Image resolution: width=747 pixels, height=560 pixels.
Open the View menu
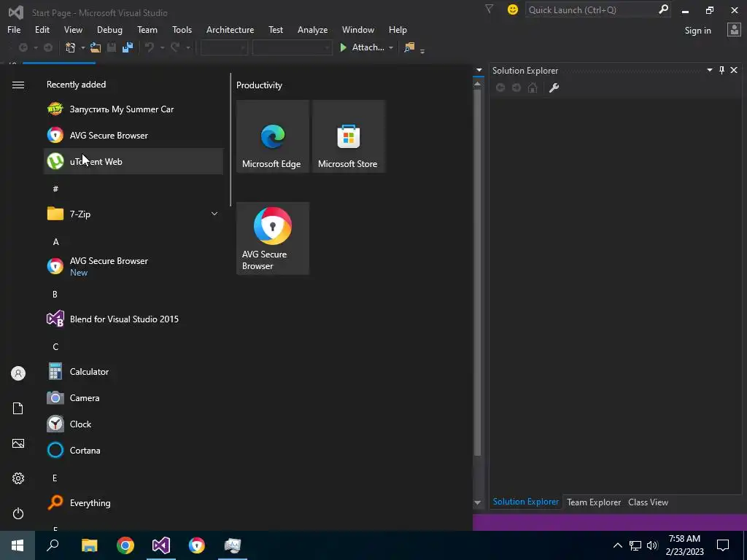coord(73,29)
